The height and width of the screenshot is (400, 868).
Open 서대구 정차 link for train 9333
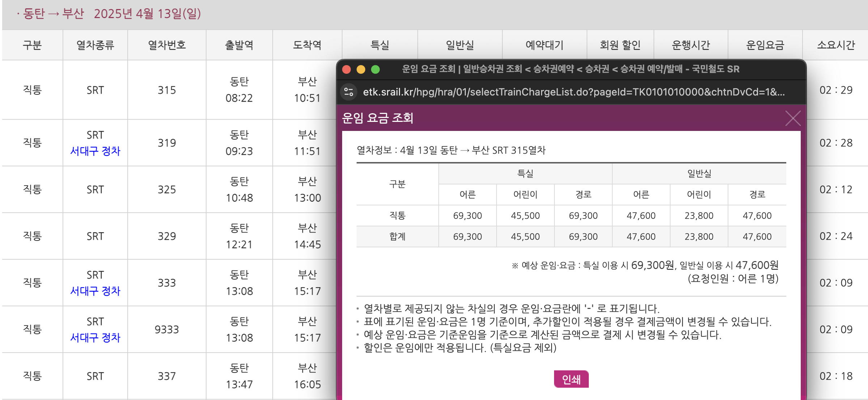[x=95, y=338]
